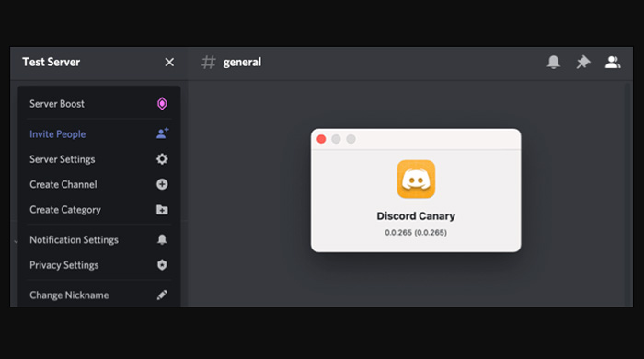Image resolution: width=644 pixels, height=359 pixels.
Task: Select Create Category menu entry
Action: (x=99, y=210)
